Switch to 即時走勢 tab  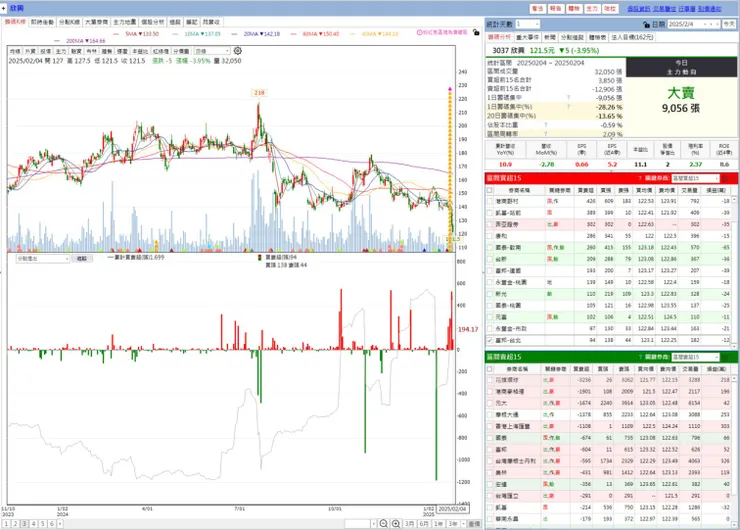pos(42,22)
